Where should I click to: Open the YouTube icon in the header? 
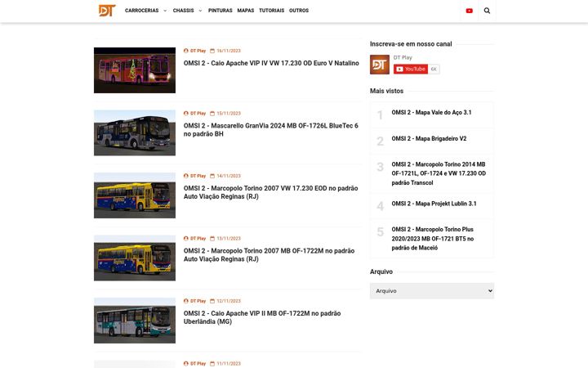469,11
